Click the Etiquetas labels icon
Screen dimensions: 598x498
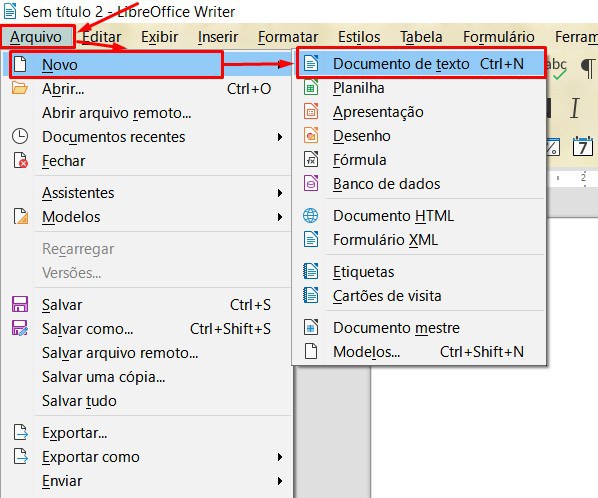310,271
